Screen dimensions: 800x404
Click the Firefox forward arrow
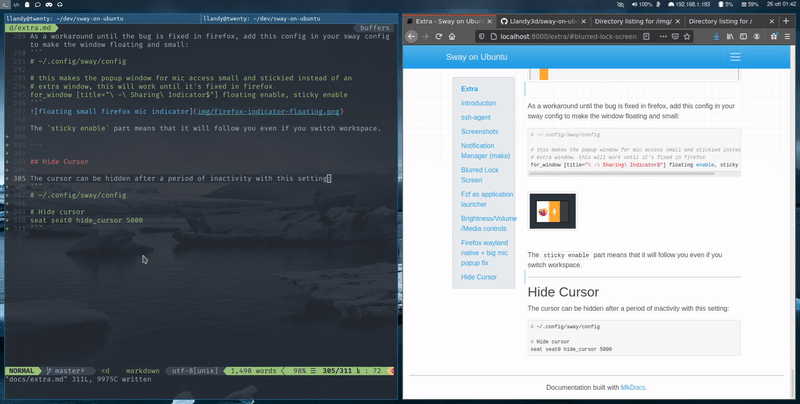tap(425, 37)
